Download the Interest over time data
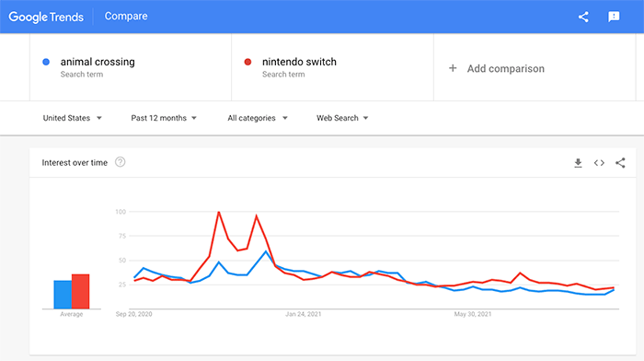 point(578,163)
